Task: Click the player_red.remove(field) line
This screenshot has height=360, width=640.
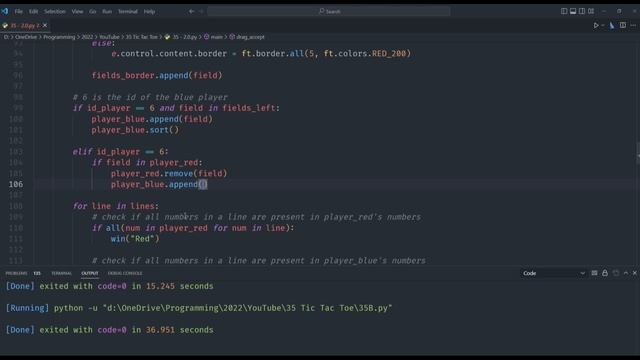Action: [169, 173]
